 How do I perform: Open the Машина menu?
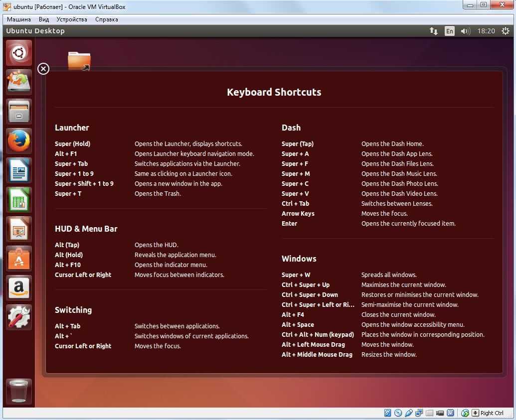[x=19, y=19]
